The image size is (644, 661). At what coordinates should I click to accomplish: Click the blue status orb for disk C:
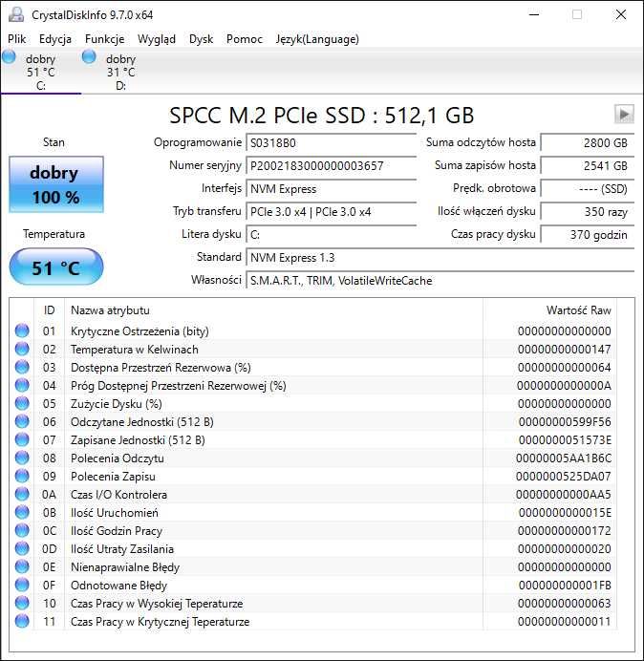point(9,56)
